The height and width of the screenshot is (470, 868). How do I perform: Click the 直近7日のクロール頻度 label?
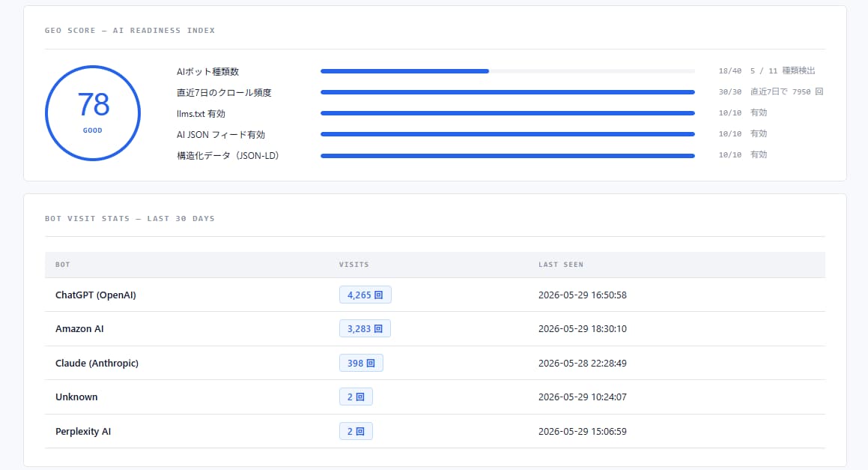(x=224, y=92)
